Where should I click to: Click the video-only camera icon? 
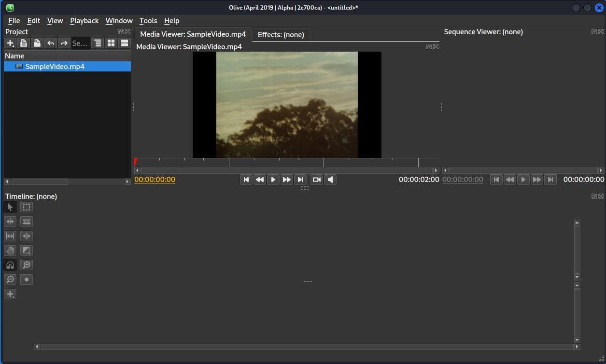(317, 180)
